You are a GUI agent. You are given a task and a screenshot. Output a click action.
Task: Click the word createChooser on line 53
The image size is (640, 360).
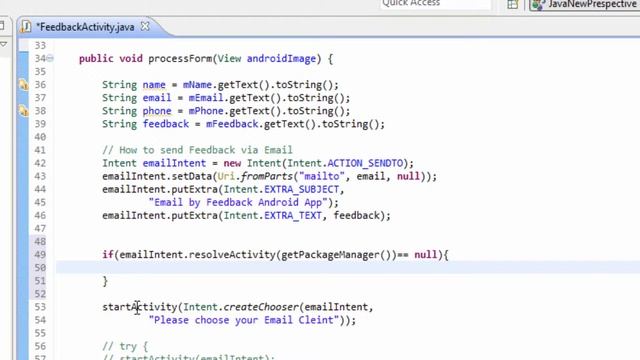(261, 307)
